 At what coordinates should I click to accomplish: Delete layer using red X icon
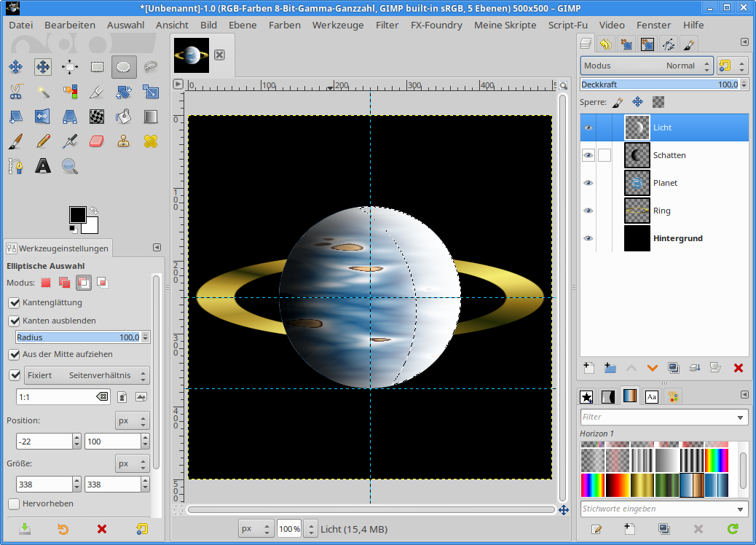738,368
